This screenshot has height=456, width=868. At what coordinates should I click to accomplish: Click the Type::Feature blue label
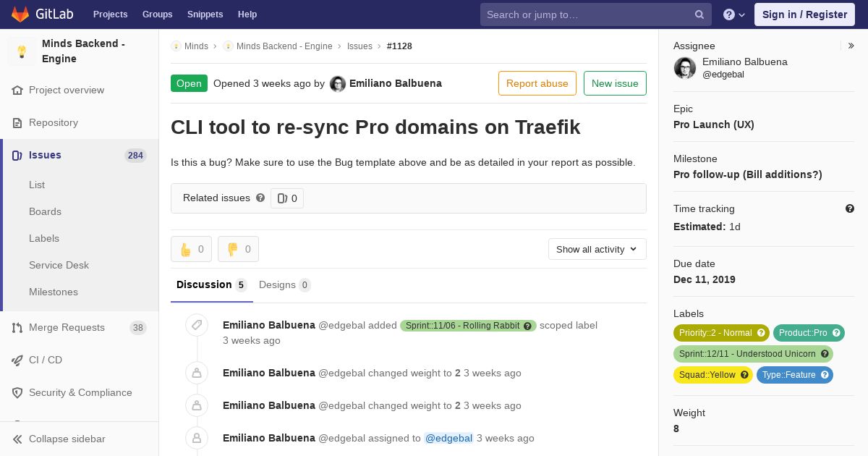(x=794, y=375)
